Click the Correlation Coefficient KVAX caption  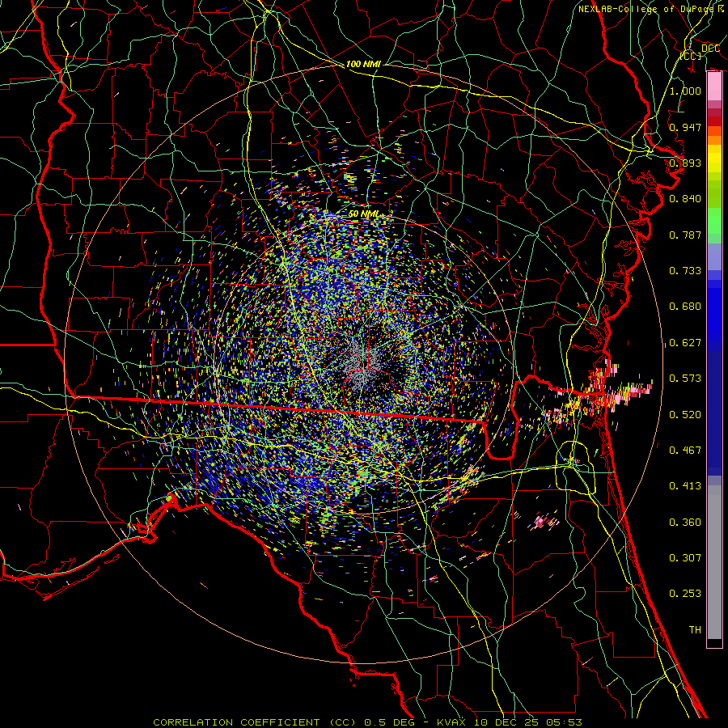367,722
